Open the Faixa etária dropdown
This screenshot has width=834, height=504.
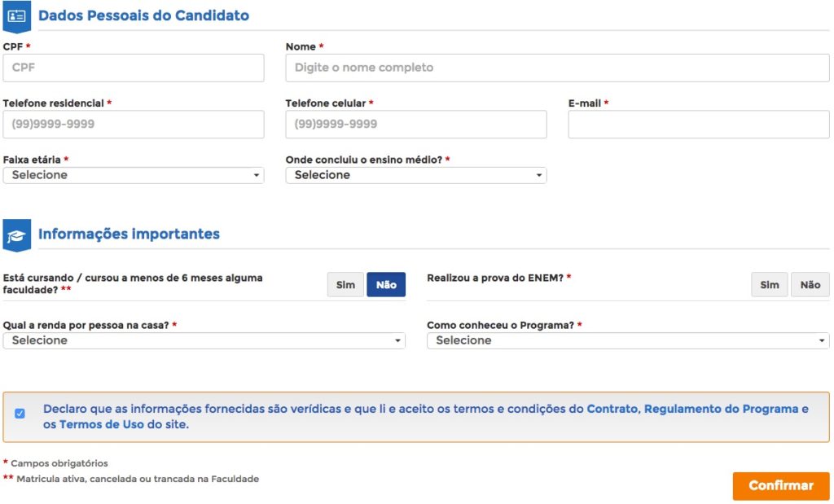click(134, 175)
